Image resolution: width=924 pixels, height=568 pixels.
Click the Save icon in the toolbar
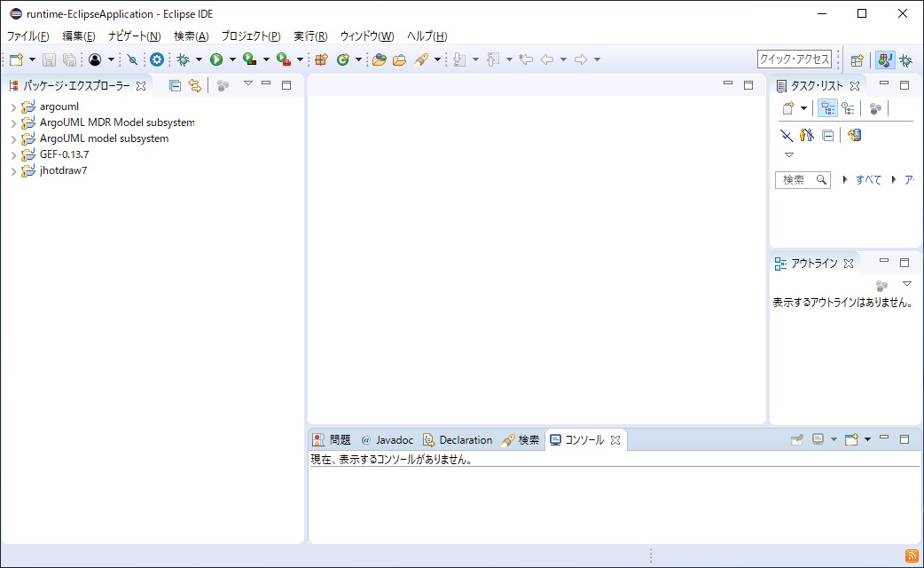point(49,59)
